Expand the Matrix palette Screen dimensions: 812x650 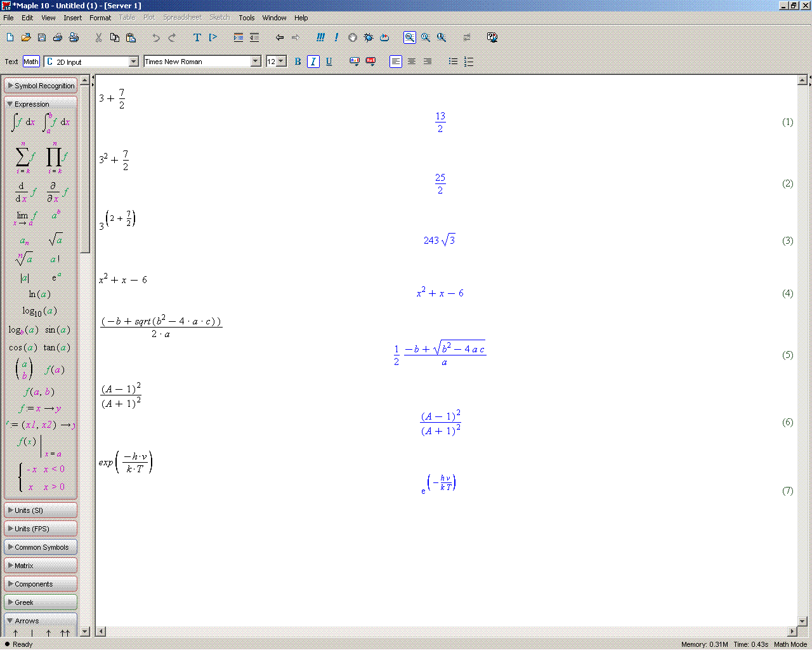point(41,566)
